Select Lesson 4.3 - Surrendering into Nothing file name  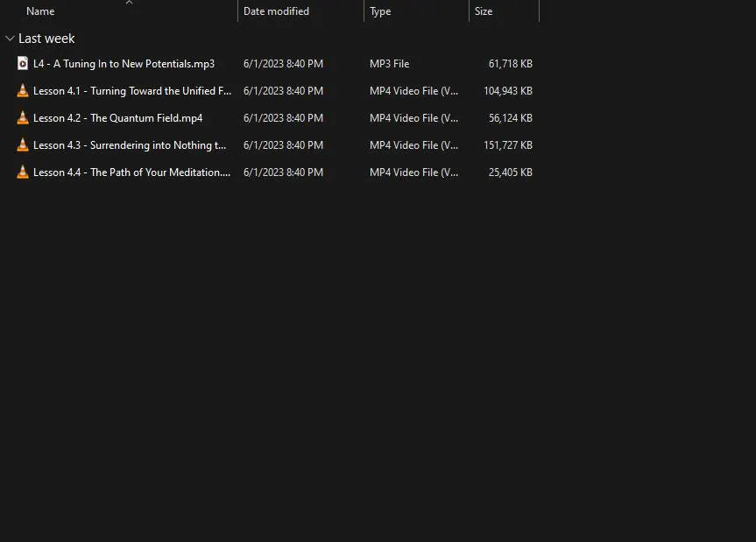click(129, 145)
